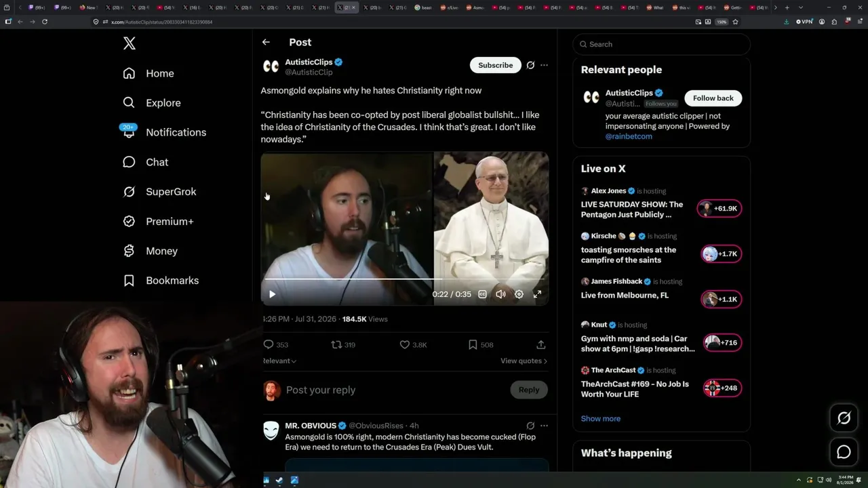Open SuperGrok from the sidebar
This screenshot has height=488, width=868.
(159, 192)
